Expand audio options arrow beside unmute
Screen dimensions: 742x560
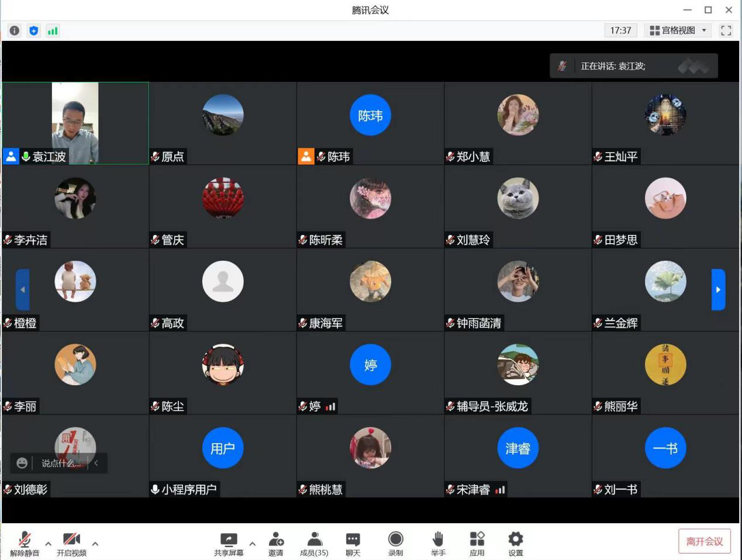48,544
